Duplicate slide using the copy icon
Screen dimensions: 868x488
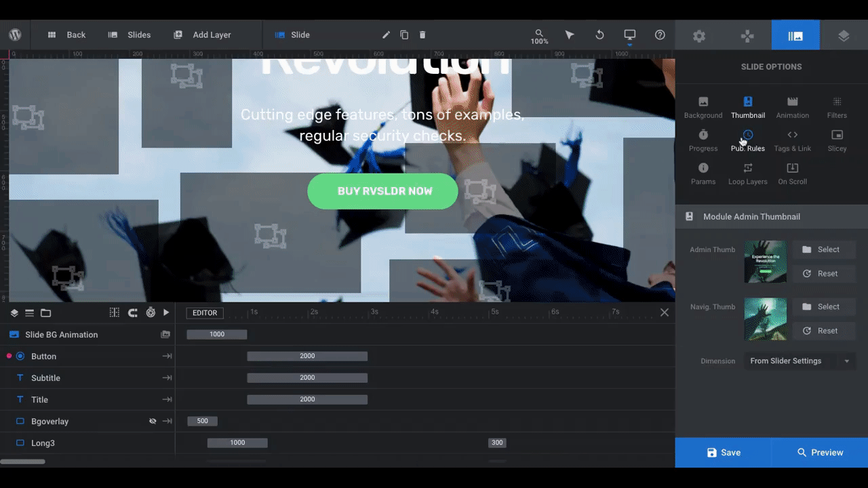coord(404,35)
